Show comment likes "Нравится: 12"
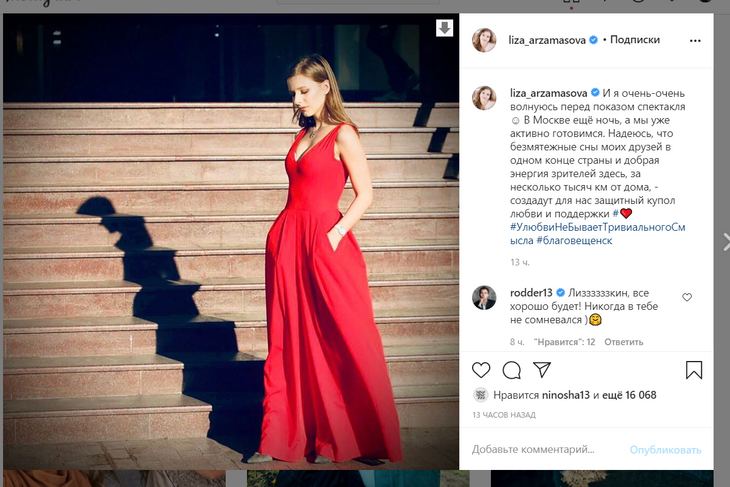Screen dimensions: 730x487 [x=564, y=341]
